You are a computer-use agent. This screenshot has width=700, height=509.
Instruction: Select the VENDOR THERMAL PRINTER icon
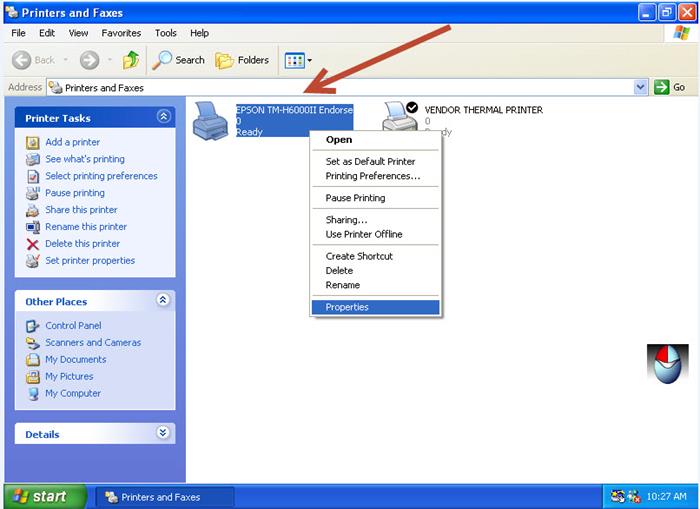click(400, 116)
